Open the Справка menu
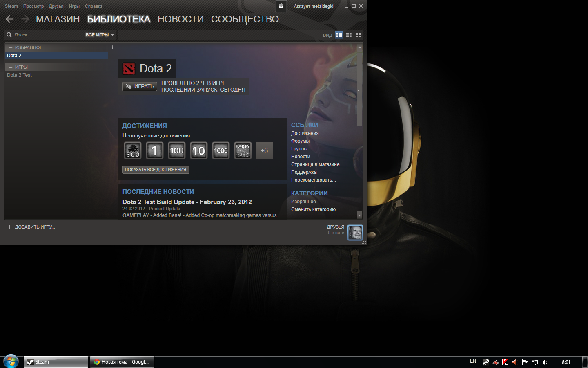Image resolution: width=588 pixels, height=368 pixels. tap(94, 6)
